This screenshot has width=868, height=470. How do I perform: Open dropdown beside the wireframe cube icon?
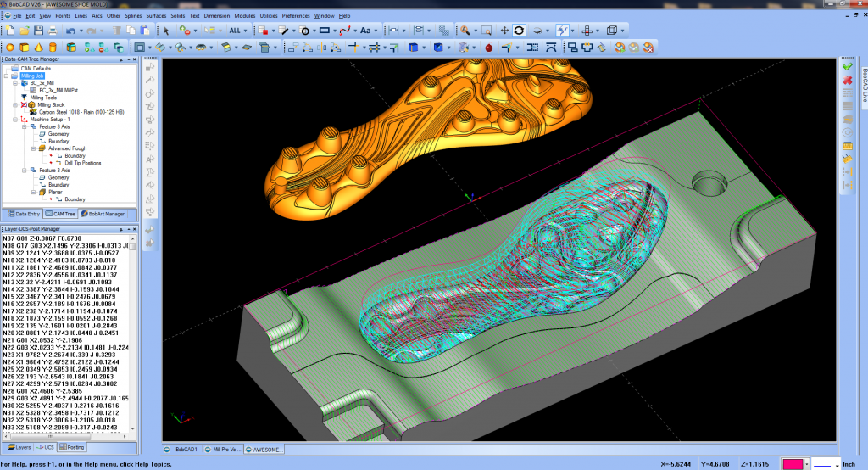pos(622,31)
